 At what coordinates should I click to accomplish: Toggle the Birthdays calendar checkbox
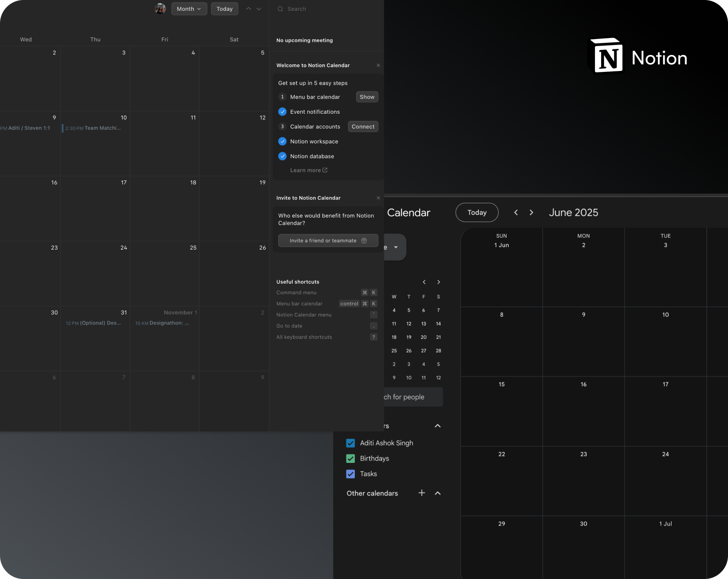tap(351, 458)
